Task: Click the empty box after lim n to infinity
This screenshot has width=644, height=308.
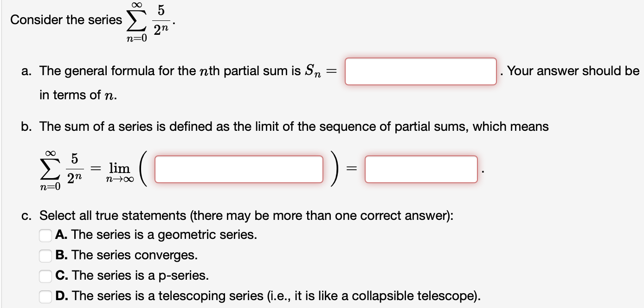Action: click(239, 169)
